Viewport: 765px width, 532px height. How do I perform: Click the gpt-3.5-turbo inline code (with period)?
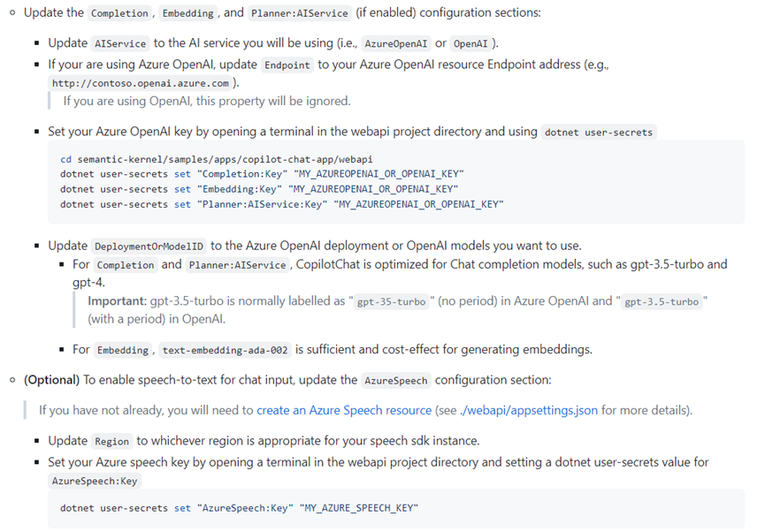[662, 301]
